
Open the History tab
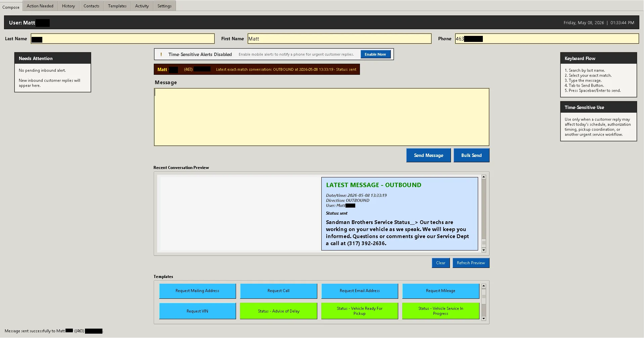pos(68,6)
